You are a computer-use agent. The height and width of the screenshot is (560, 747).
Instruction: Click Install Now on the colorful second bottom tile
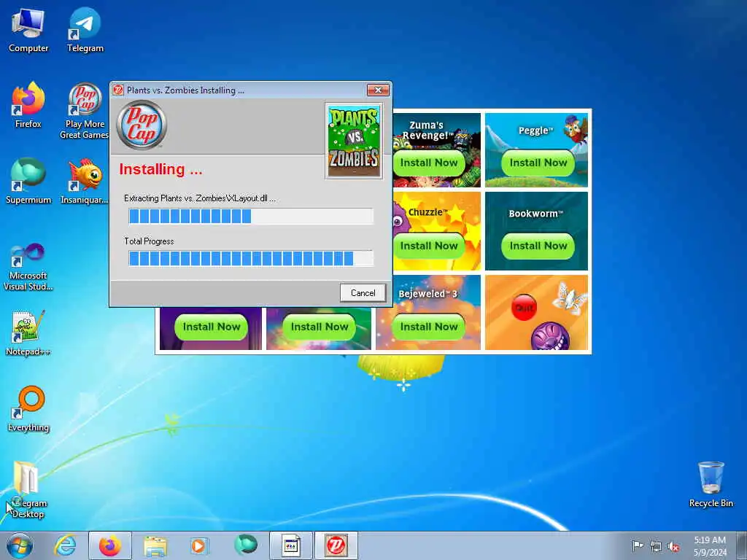[x=320, y=327]
